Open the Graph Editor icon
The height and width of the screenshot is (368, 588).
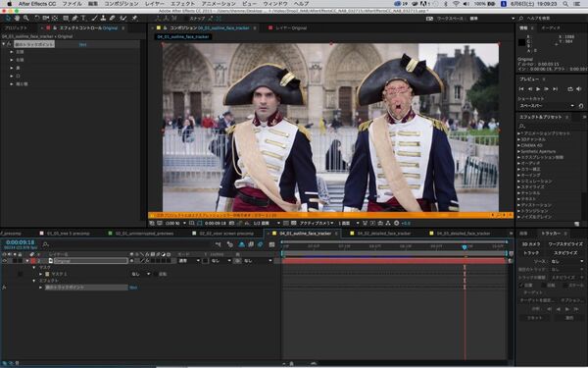tap(271, 244)
